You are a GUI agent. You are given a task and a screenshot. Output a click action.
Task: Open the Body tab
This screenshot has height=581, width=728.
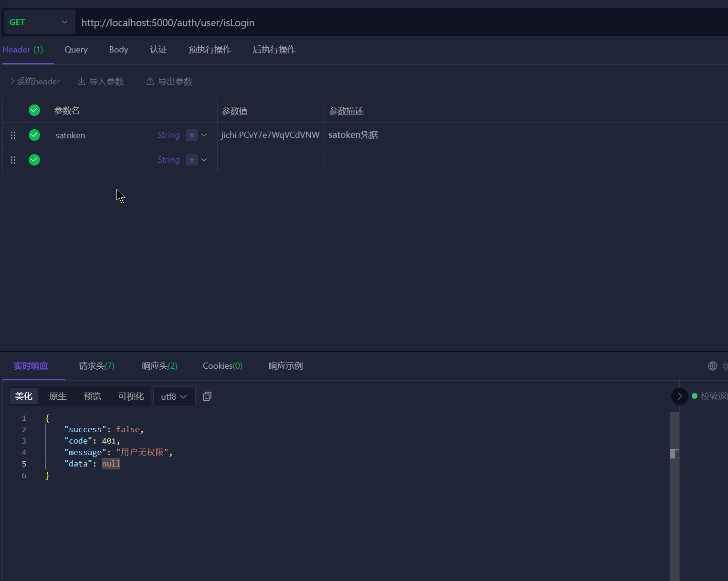tap(118, 50)
